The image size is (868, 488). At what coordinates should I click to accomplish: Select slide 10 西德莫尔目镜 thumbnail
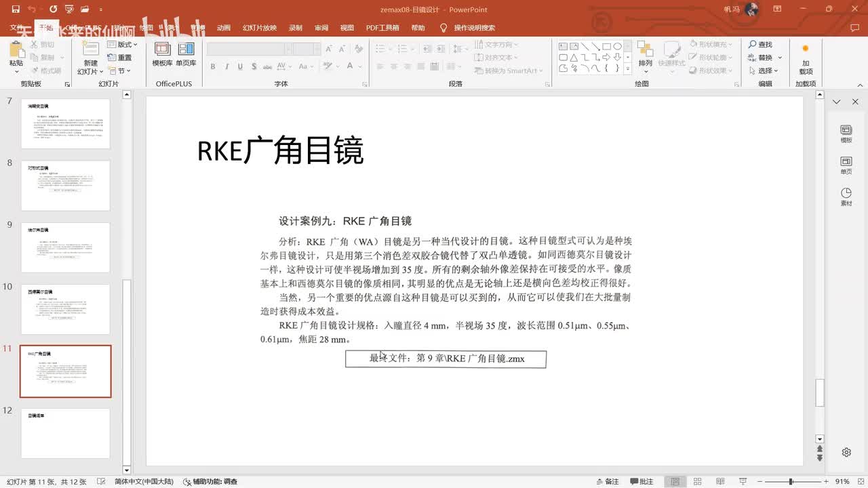(x=65, y=309)
